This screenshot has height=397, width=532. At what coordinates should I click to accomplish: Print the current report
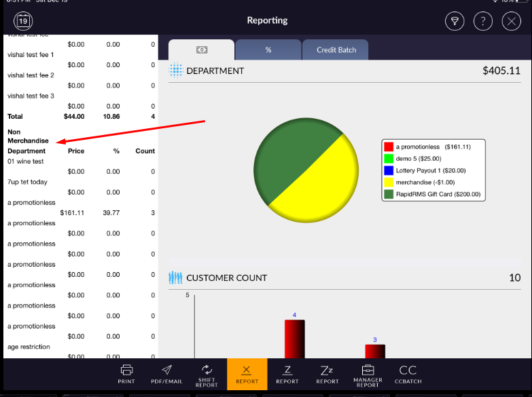[126, 374]
